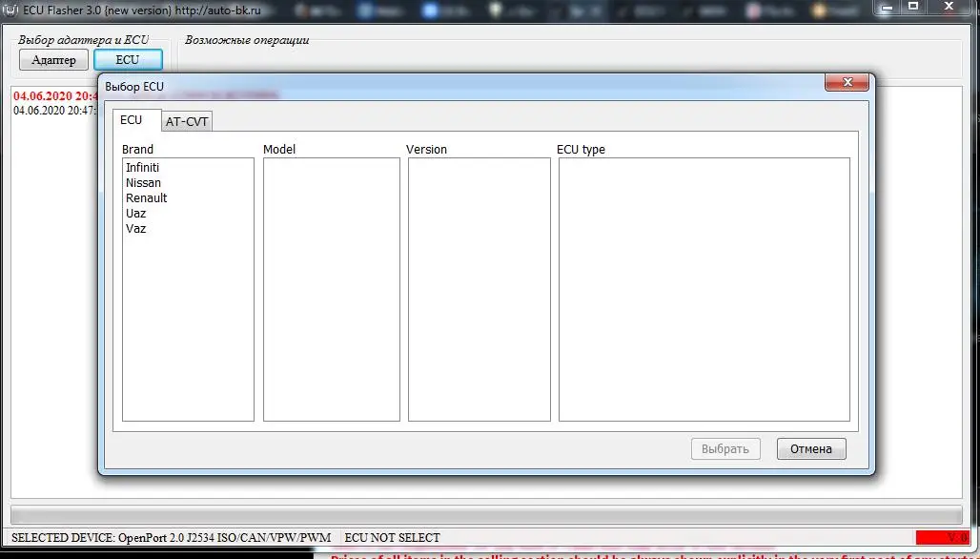Click inside the ECU type list box
This screenshot has height=559, width=980.
pyautogui.click(x=704, y=289)
